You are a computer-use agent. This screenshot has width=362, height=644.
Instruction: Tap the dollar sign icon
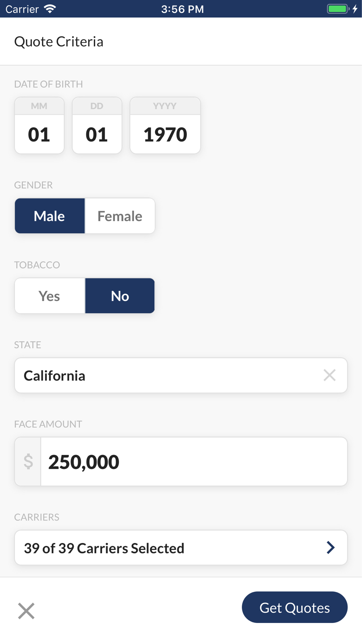point(28,462)
